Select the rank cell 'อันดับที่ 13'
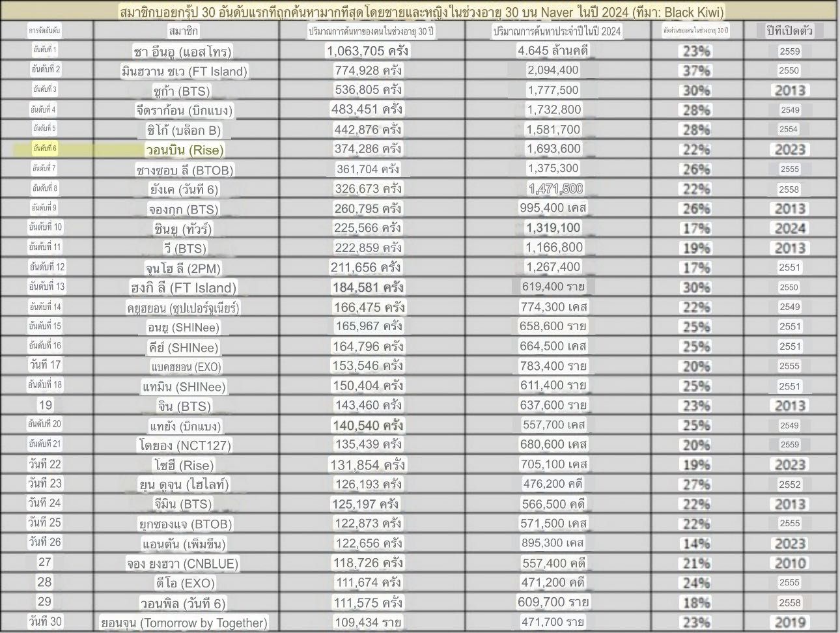The height and width of the screenshot is (633, 840). 46,287
